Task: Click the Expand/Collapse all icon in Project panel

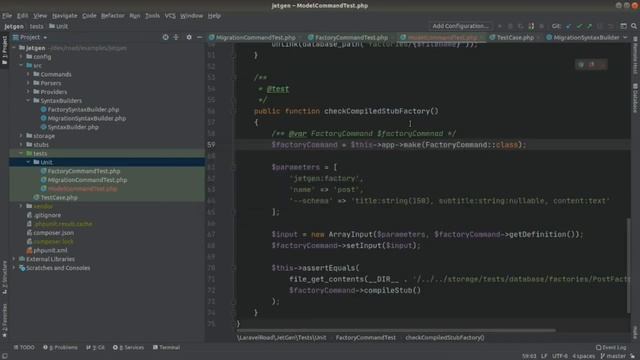Action: [176, 37]
